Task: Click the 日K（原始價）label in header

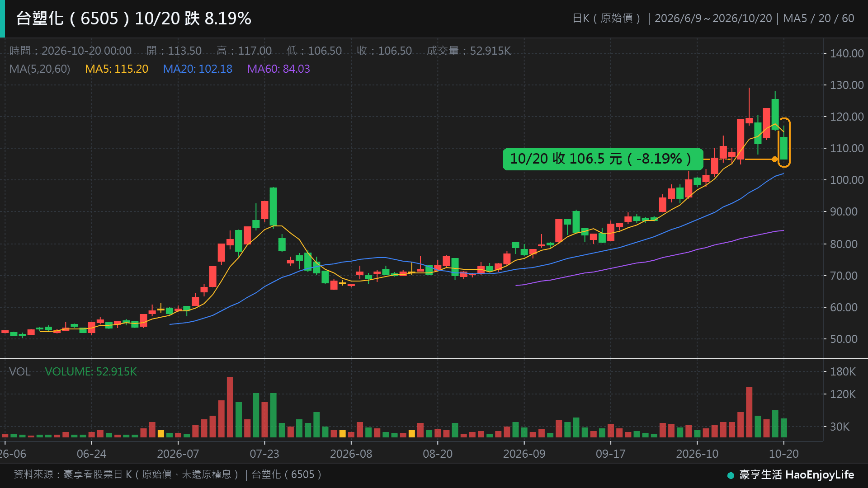Action: pos(607,19)
